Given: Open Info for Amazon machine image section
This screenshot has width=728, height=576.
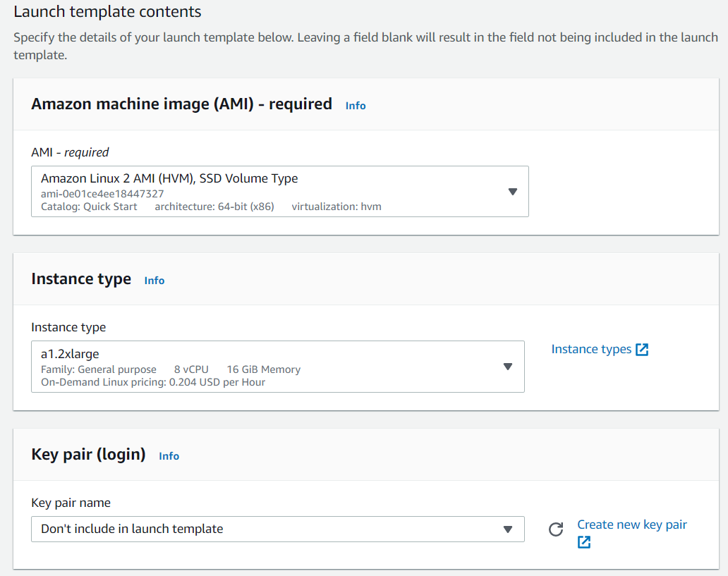Looking at the screenshot, I should click(356, 106).
